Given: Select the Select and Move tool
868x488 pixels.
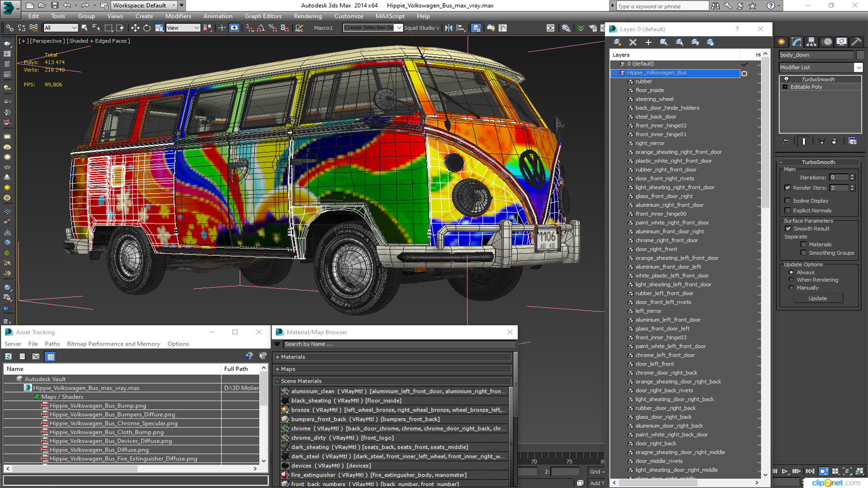Looking at the screenshot, I should pos(135,28).
